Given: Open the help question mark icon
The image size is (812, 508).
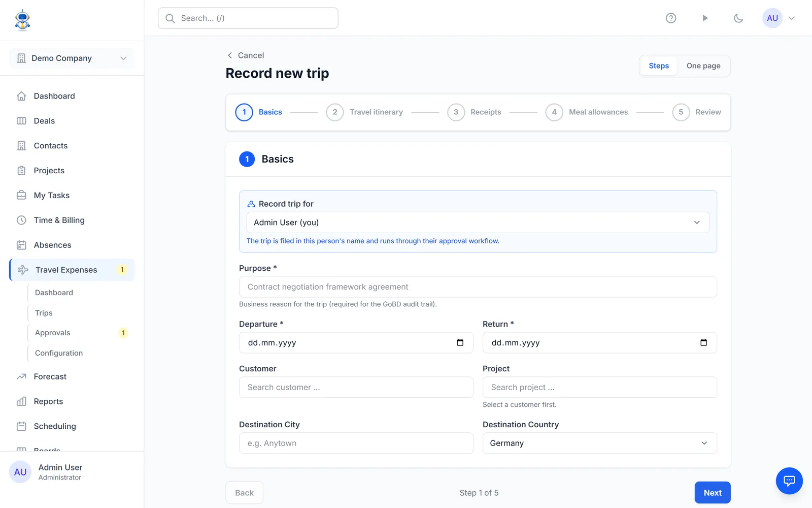Looking at the screenshot, I should (671, 18).
